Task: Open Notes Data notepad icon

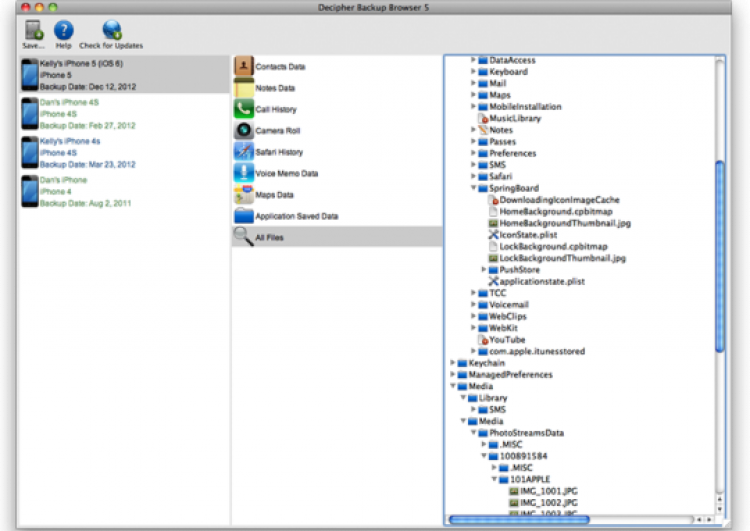Action: click(x=243, y=88)
